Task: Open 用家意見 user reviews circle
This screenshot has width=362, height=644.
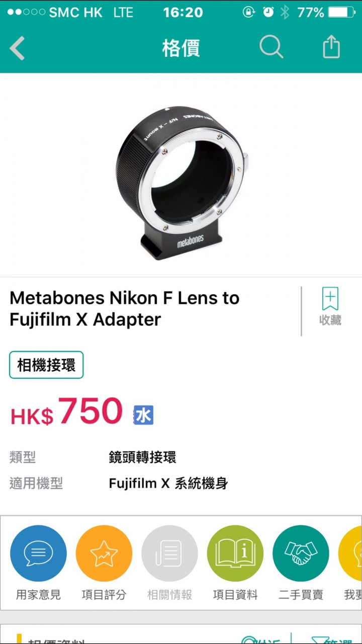Action: click(x=38, y=553)
